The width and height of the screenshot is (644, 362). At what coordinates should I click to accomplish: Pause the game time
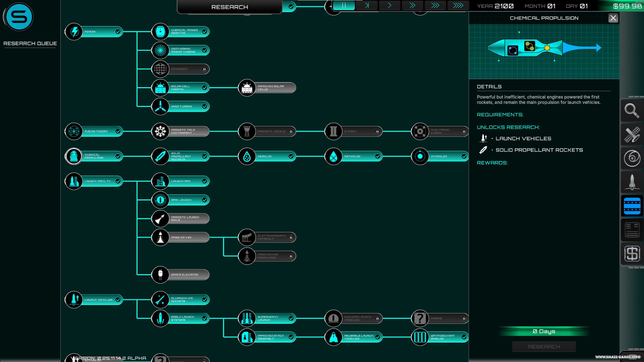click(x=344, y=6)
